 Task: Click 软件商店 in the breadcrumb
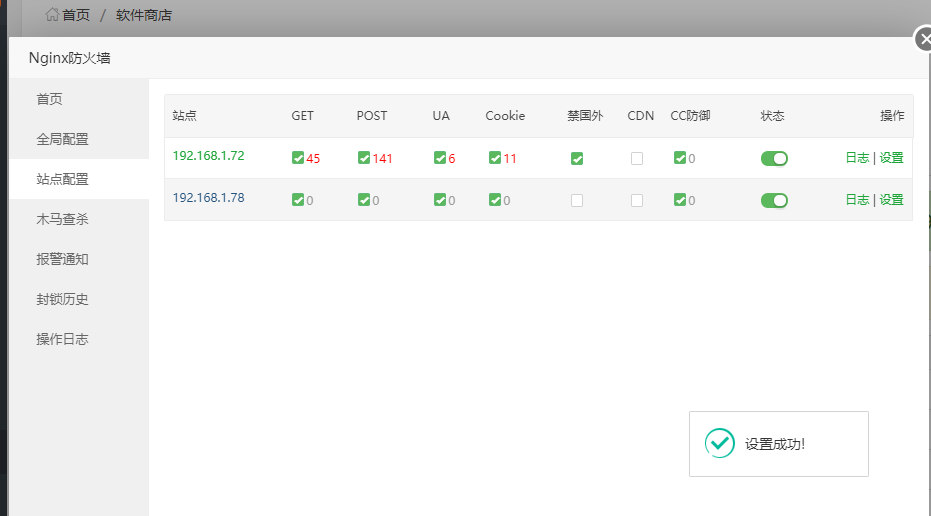tap(144, 15)
